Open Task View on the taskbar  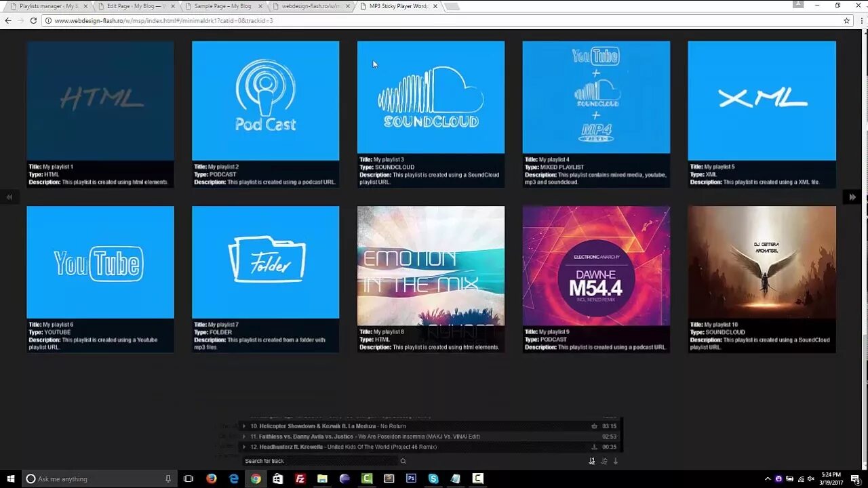pos(189,479)
